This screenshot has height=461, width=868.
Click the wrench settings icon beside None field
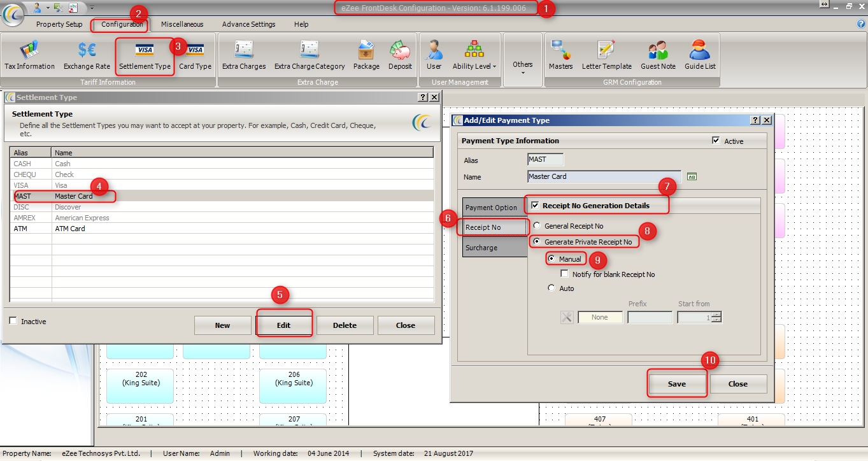tap(567, 317)
